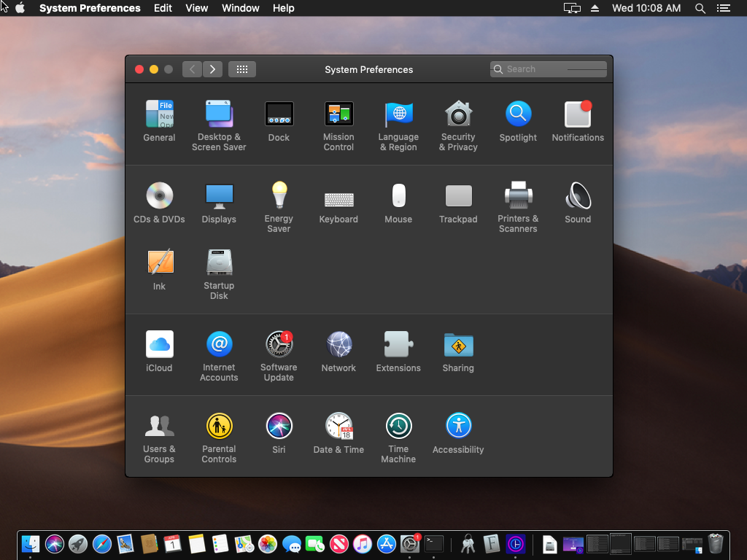The width and height of the screenshot is (747, 560).
Task: Open the Accessibility pane
Action: (x=458, y=426)
